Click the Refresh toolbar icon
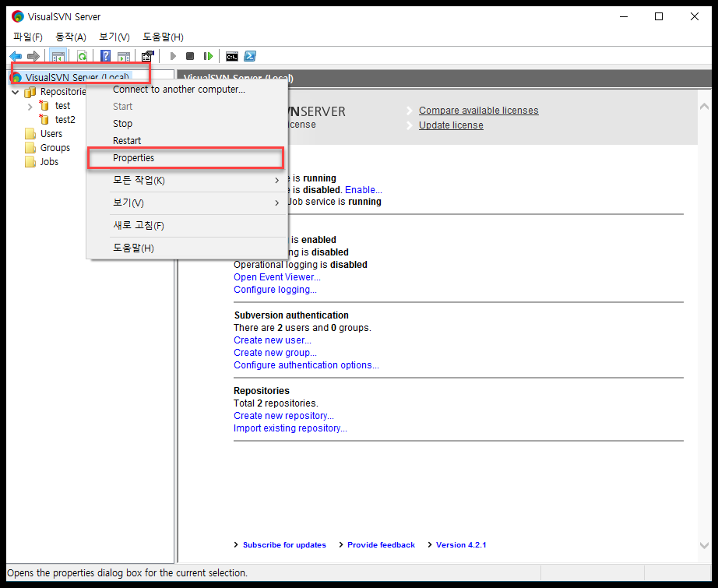Image resolution: width=718 pixels, height=588 pixels. tap(82, 56)
